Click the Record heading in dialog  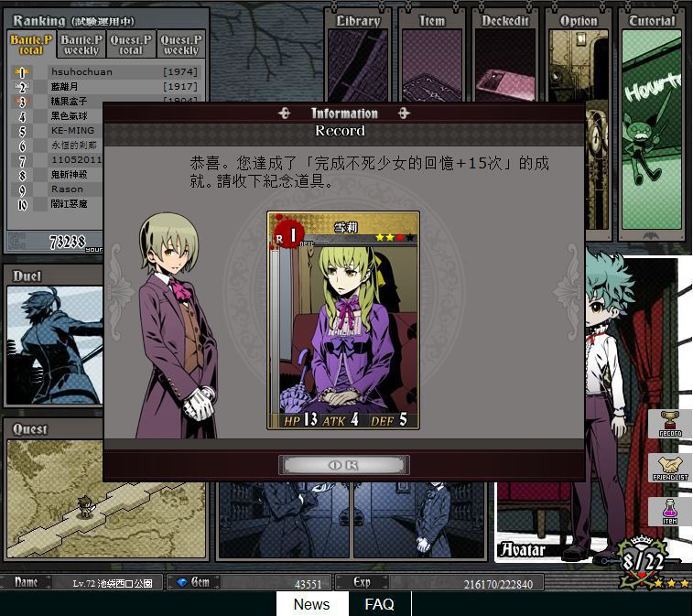[x=340, y=130]
